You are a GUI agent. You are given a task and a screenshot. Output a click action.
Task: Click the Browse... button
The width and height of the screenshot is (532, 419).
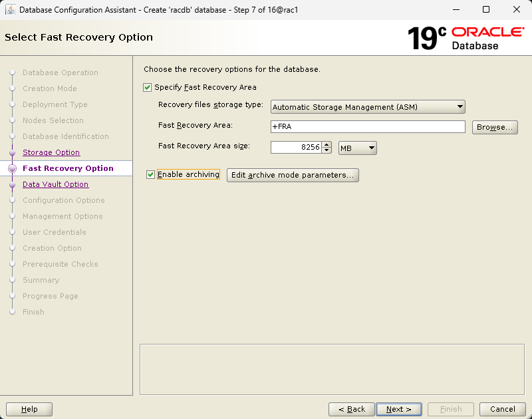coord(495,127)
